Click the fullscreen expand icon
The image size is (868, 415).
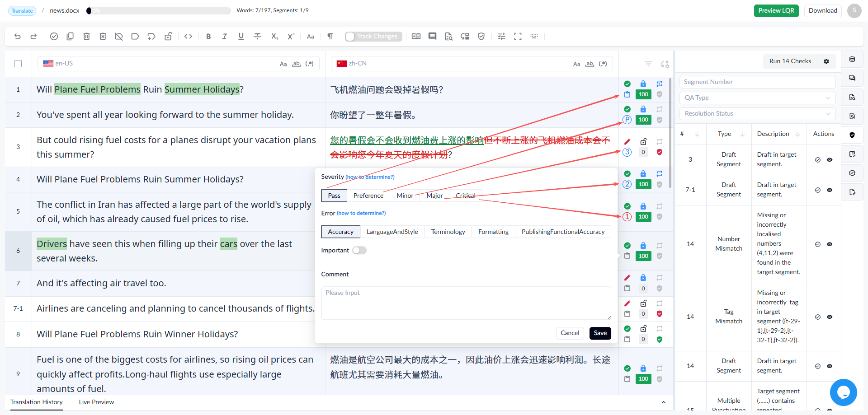click(518, 37)
